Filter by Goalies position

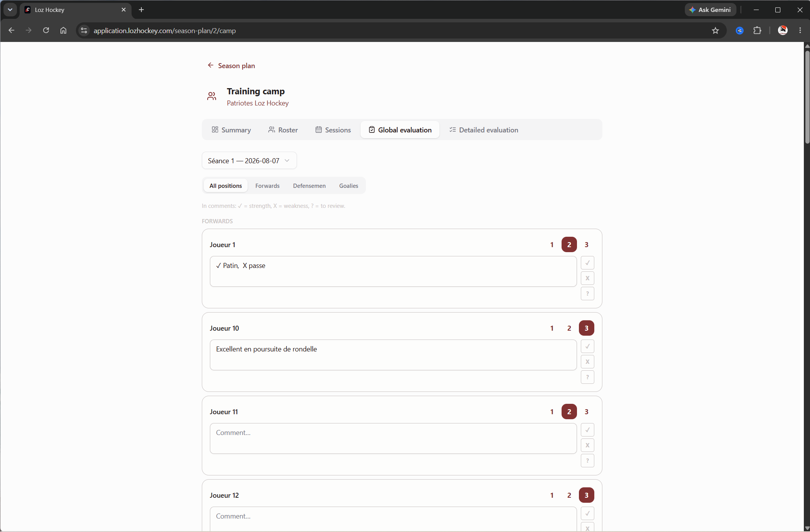pyautogui.click(x=349, y=186)
